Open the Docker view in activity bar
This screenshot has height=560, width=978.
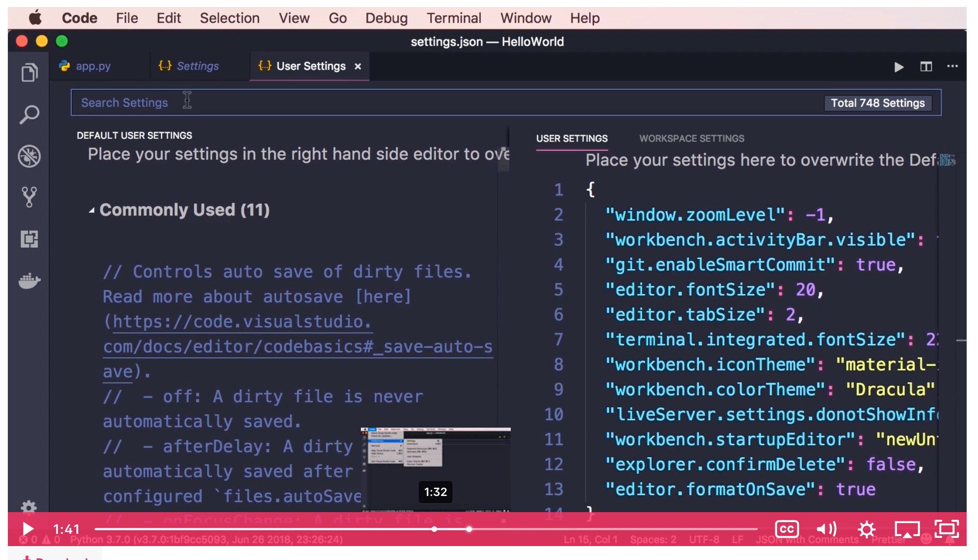pyautogui.click(x=29, y=280)
